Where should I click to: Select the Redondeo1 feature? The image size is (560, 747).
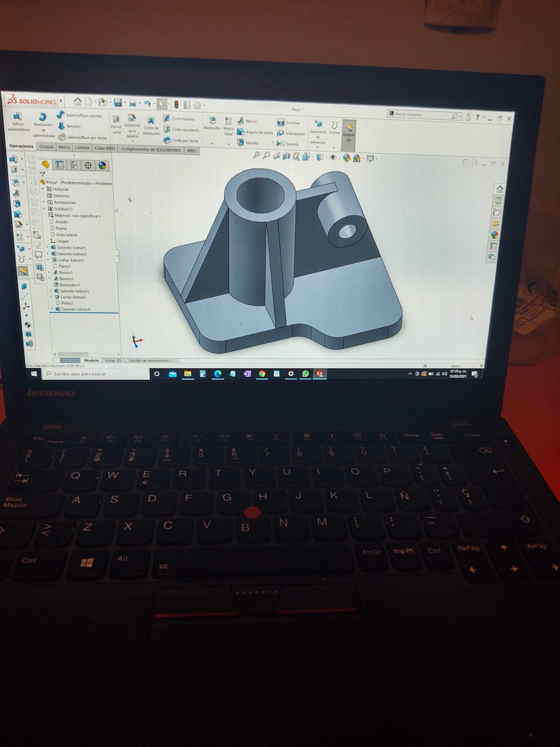coord(67,285)
